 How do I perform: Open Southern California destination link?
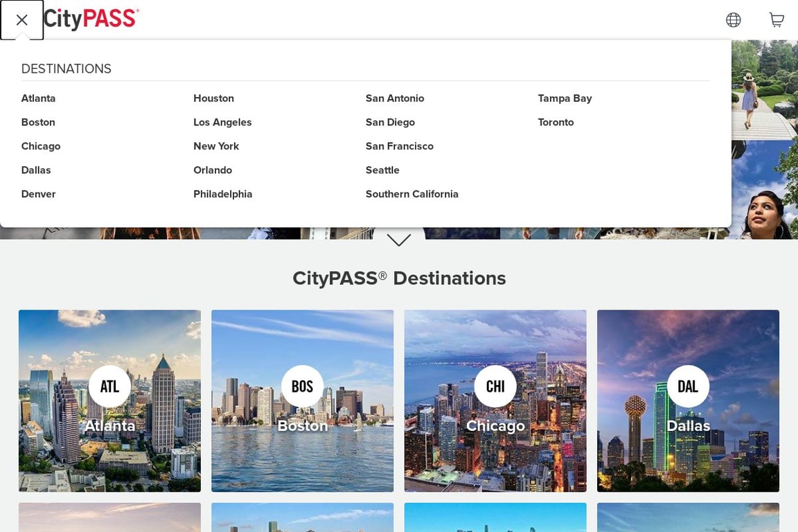pyautogui.click(x=412, y=194)
